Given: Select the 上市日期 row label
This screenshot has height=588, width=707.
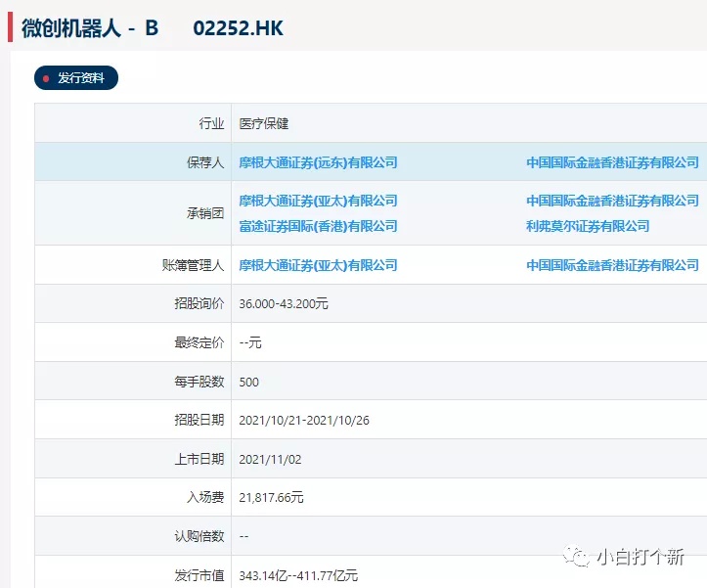Looking at the screenshot, I should pyautogui.click(x=199, y=460).
